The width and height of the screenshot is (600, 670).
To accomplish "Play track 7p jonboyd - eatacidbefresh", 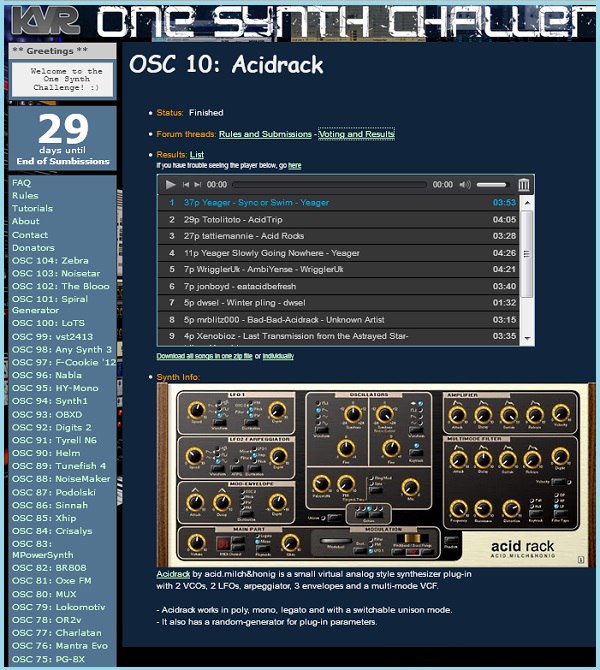I will pyautogui.click(x=338, y=286).
